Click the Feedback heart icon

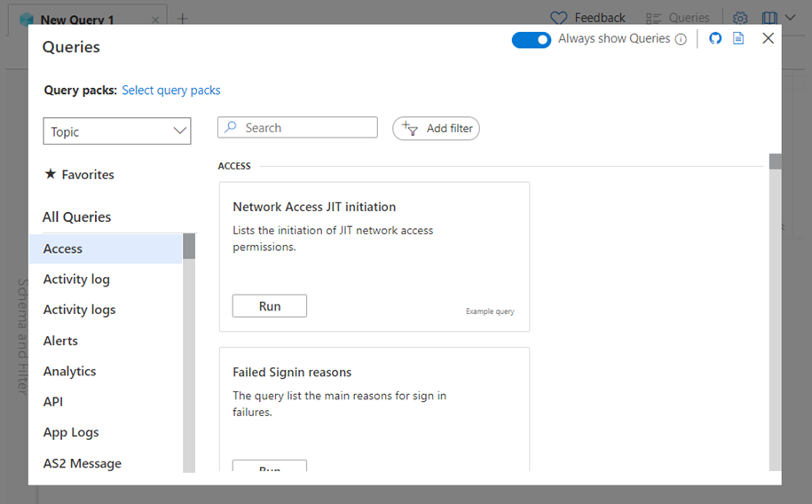pos(558,18)
